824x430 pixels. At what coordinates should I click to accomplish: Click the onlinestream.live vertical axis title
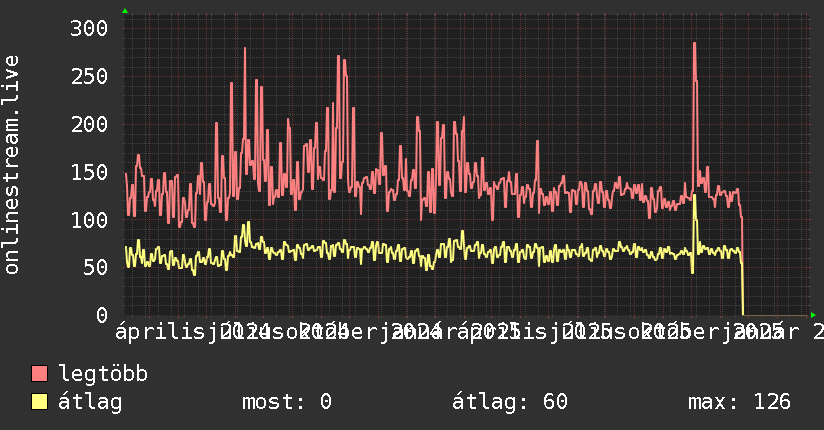(x=11, y=165)
